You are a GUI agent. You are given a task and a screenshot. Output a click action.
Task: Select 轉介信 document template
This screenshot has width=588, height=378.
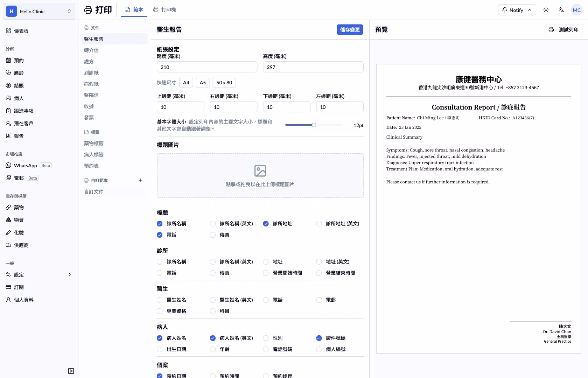coord(114,50)
